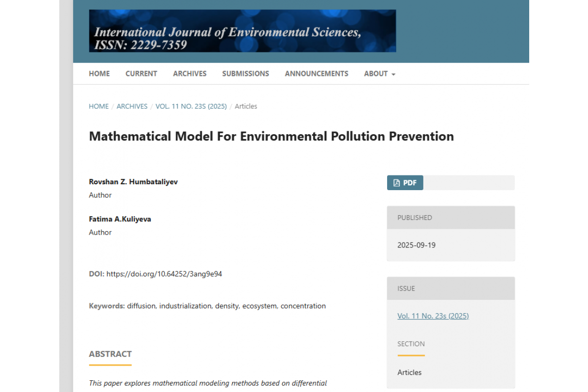The image size is (588, 392).
Task: Open the PDF galley of the article
Action: click(405, 183)
